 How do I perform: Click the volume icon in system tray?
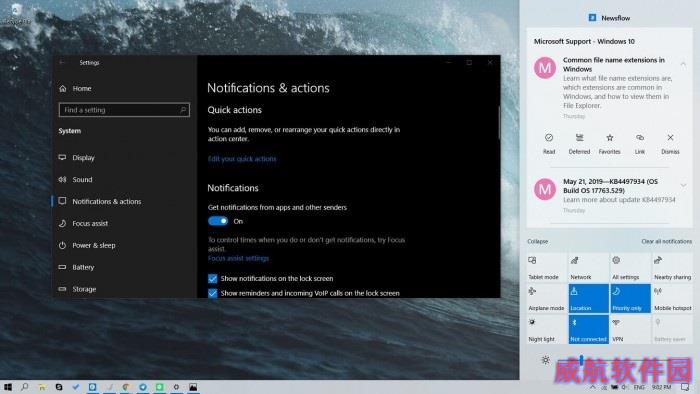625,387
